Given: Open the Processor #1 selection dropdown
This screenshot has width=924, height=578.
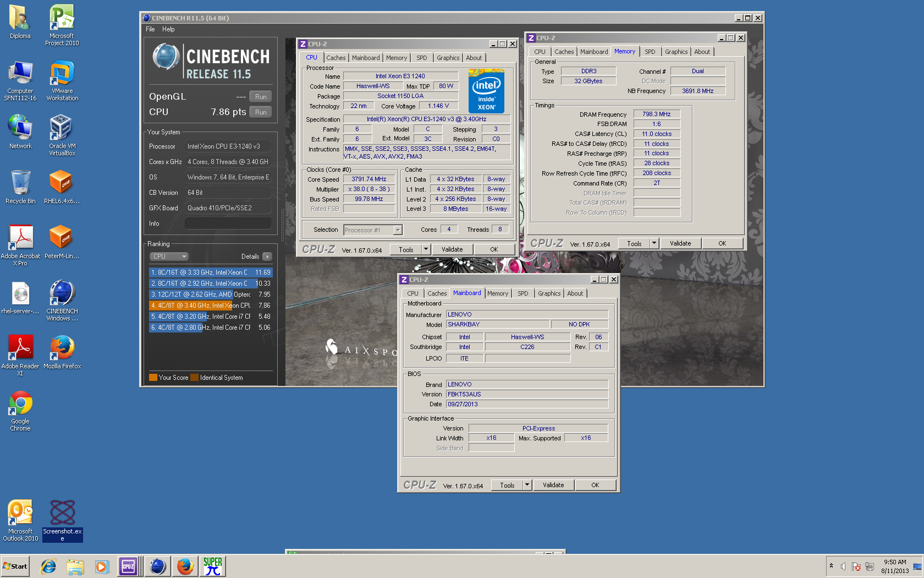Looking at the screenshot, I should click(x=373, y=230).
